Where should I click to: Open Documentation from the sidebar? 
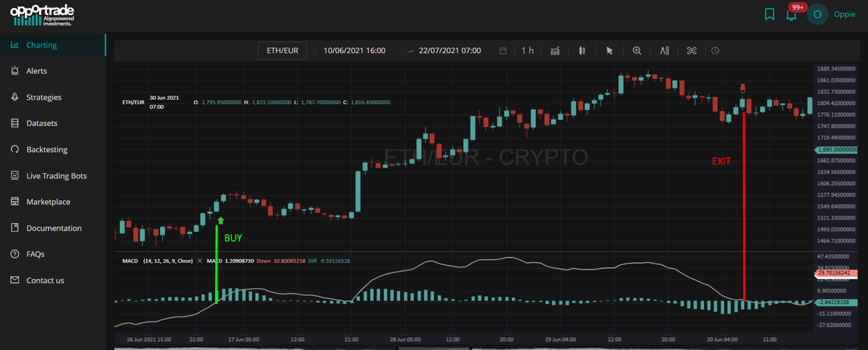(x=53, y=228)
